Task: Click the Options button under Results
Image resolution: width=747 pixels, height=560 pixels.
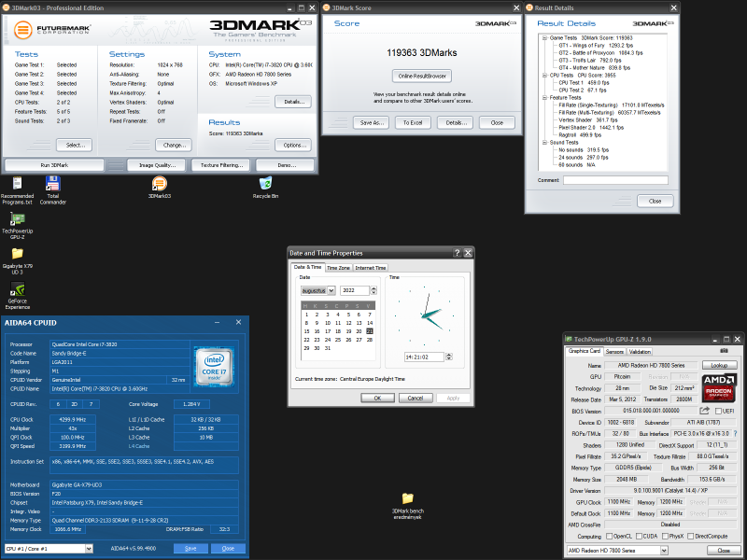Action: click(x=293, y=146)
